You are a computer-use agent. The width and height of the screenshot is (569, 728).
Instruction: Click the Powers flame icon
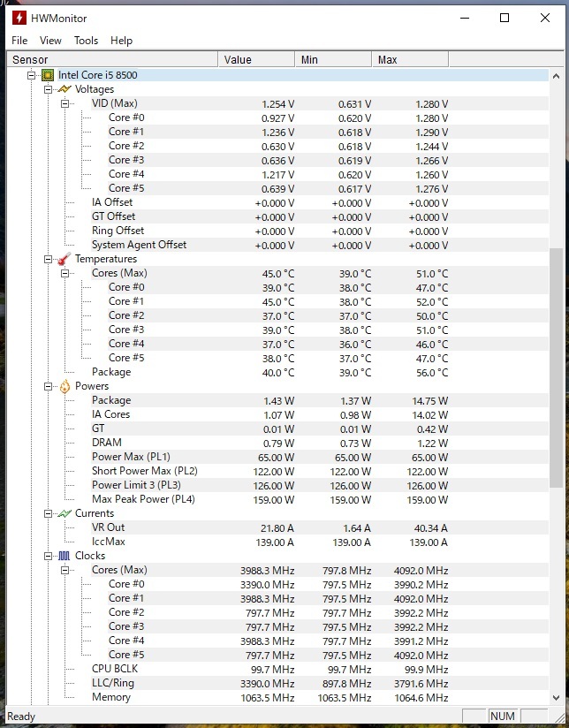[x=64, y=386]
